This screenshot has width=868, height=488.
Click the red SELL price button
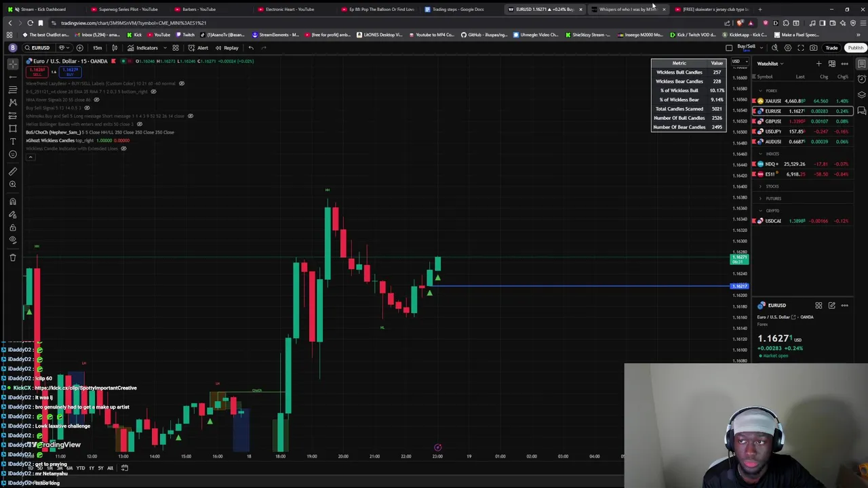[x=37, y=71]
